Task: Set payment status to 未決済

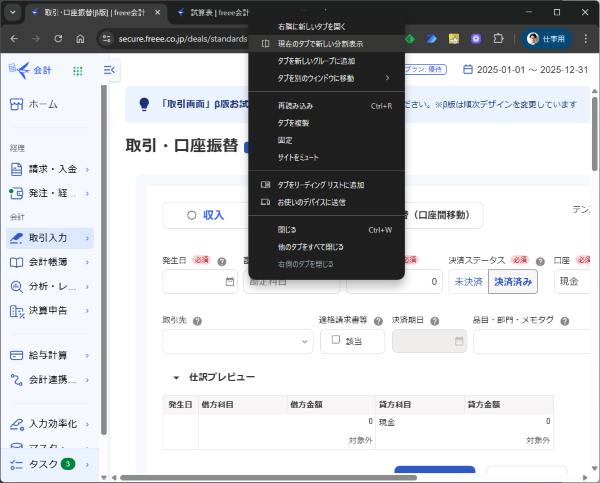Action: (467, 282)
